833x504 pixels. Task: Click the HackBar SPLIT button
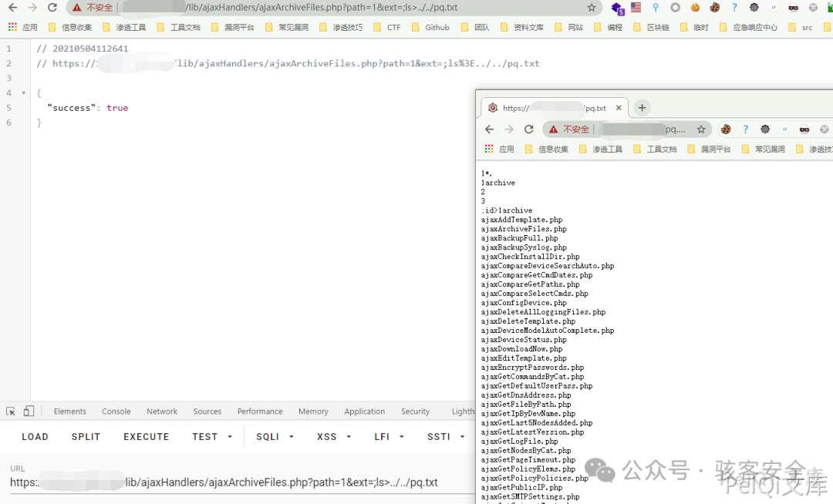tap(86, 437)
